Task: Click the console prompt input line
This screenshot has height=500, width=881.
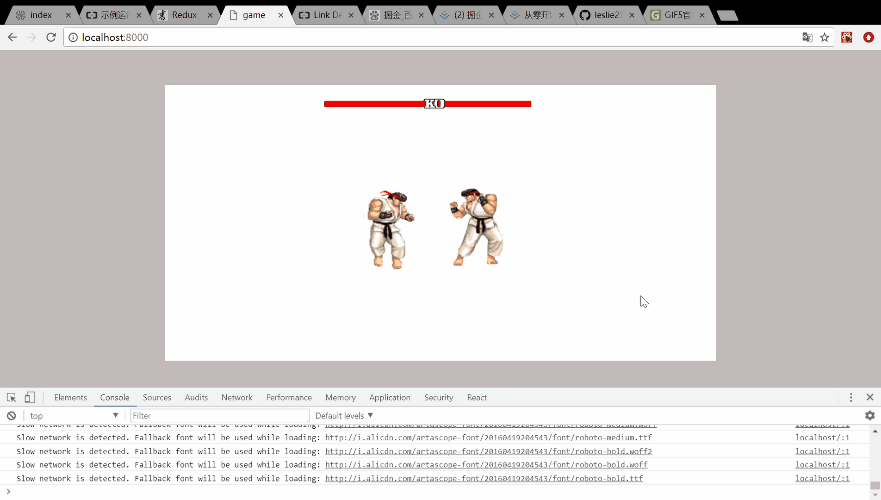Action: pyautogui.click(x=438, y=492)
